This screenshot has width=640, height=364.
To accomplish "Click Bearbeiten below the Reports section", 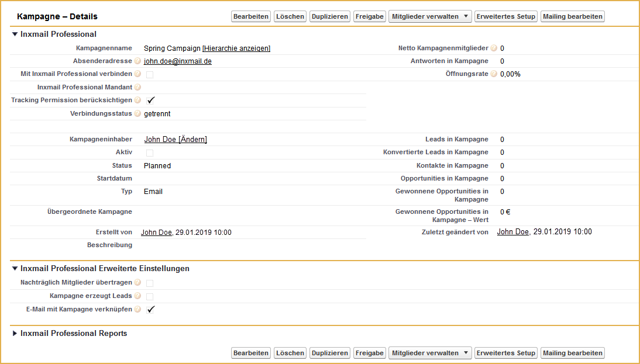I will tap(251, 353).
